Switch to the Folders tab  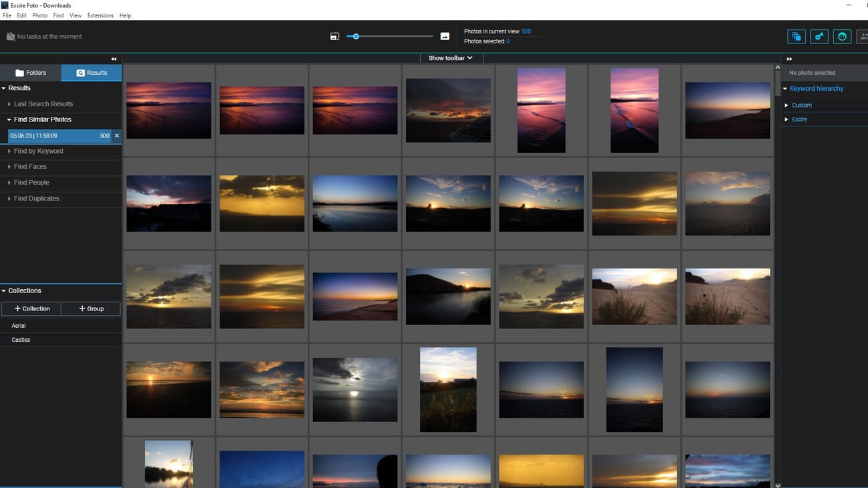coord(30,73)
